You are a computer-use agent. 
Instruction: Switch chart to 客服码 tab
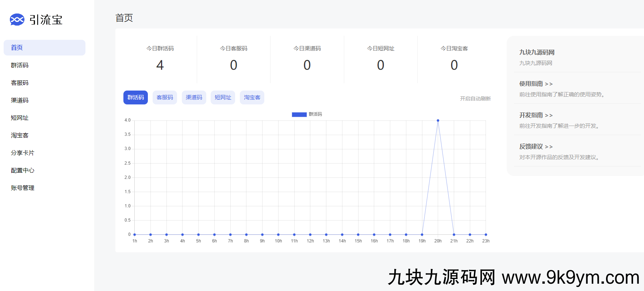(165, 97)
